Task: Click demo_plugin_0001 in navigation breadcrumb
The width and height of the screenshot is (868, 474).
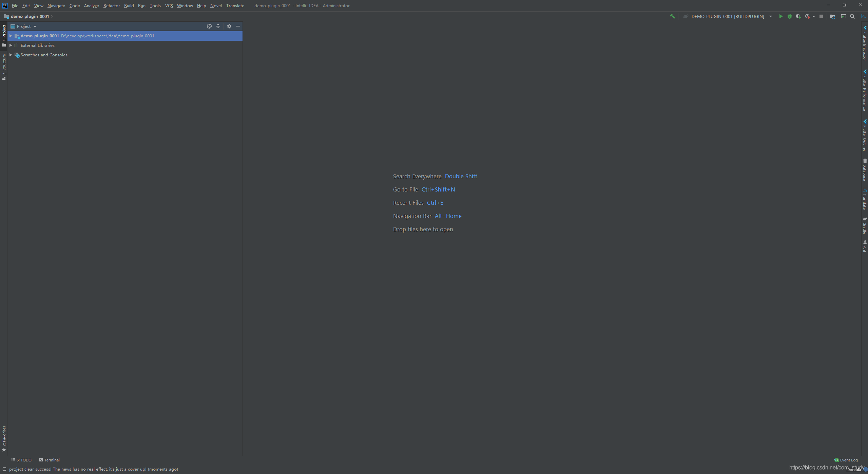Action: 30,16
